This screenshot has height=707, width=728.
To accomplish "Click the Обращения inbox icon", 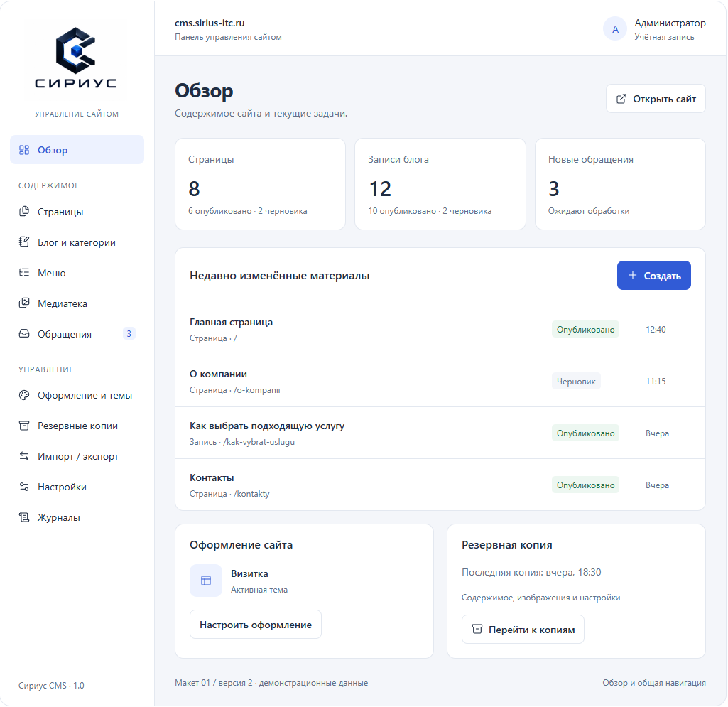I will pos(24,334).
